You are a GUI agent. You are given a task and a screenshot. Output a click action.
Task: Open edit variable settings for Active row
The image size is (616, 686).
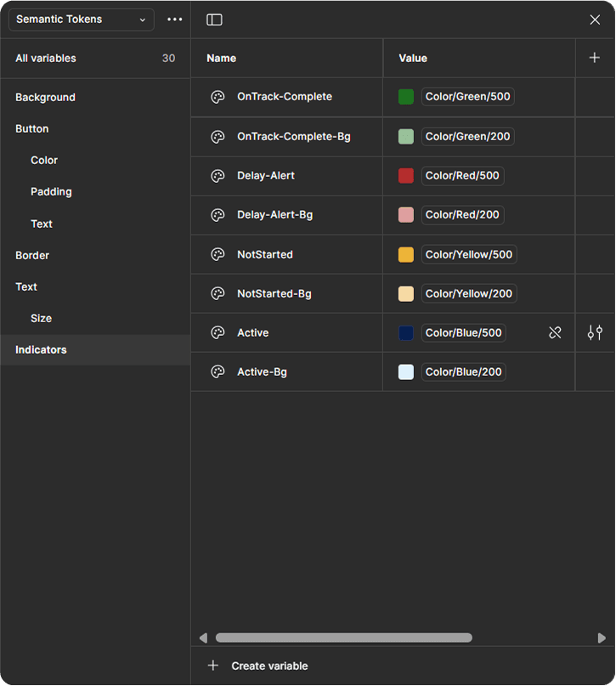click(595, 333)
